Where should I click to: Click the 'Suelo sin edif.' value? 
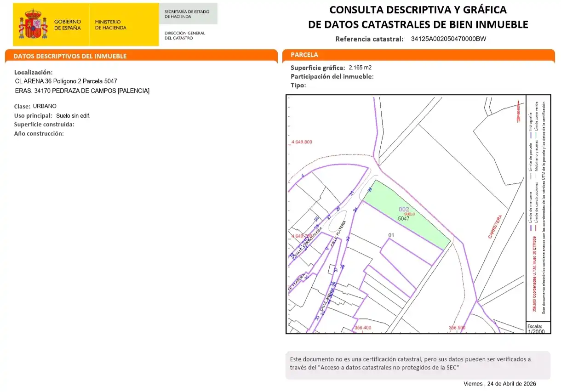(73, 116)
